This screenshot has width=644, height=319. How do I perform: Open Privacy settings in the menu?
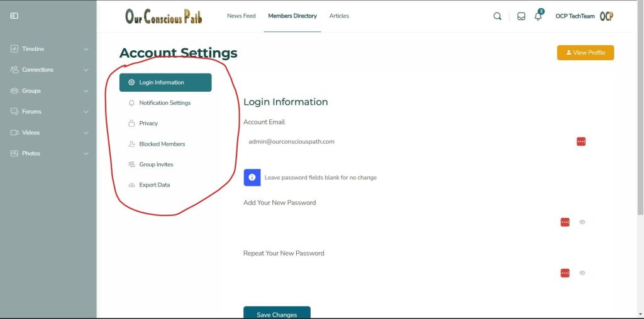(148, 124)
